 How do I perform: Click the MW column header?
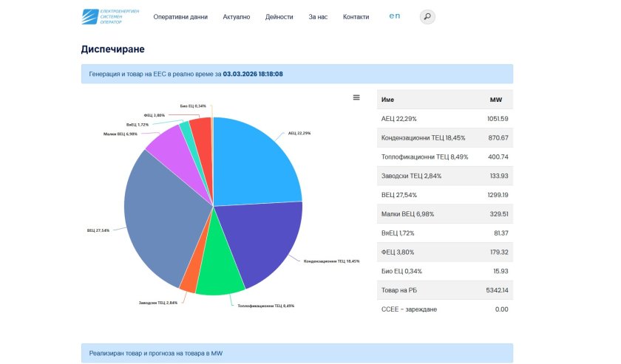[495, 100]
